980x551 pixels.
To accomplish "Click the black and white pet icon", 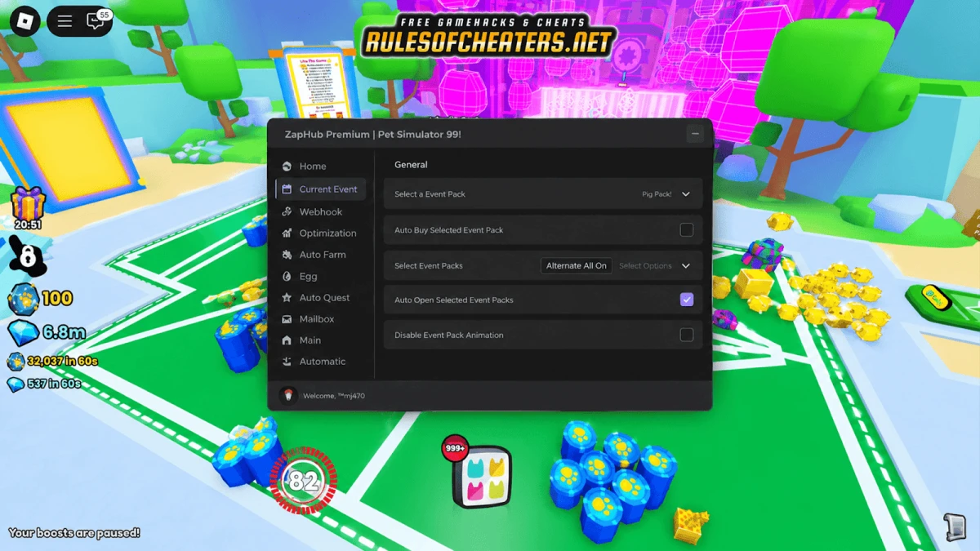I will pyautogui.click(x=28, y=256).
